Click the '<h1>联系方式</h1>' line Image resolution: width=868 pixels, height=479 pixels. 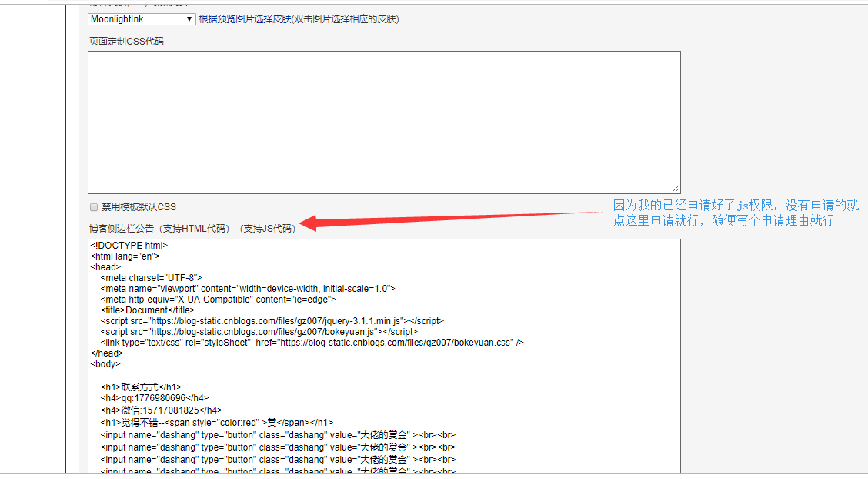(x=141, y=387)
